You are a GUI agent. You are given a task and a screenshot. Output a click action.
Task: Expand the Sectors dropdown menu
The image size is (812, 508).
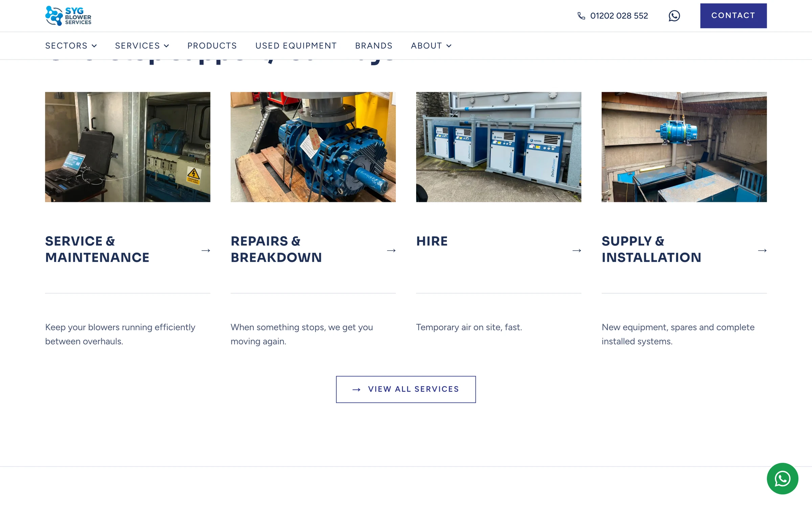pyautogui.click(x=71, y=46)
